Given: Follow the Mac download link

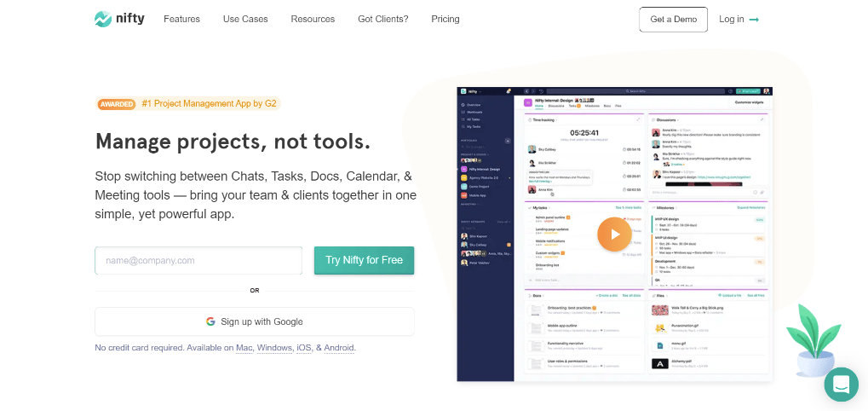Looking at the screenshot, I should (244, 348).
